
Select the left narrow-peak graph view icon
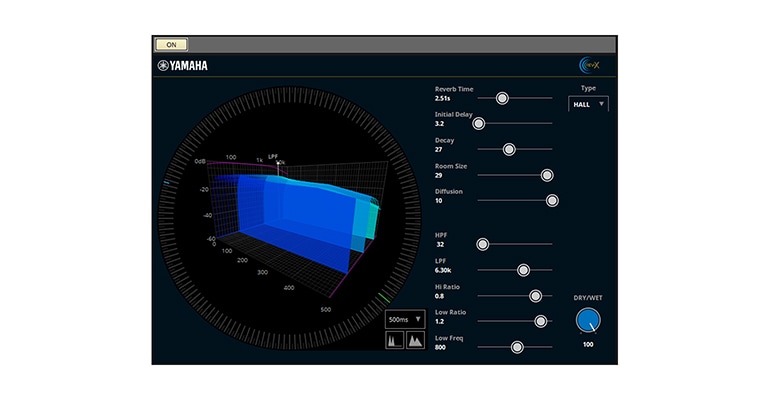(394, 341)
